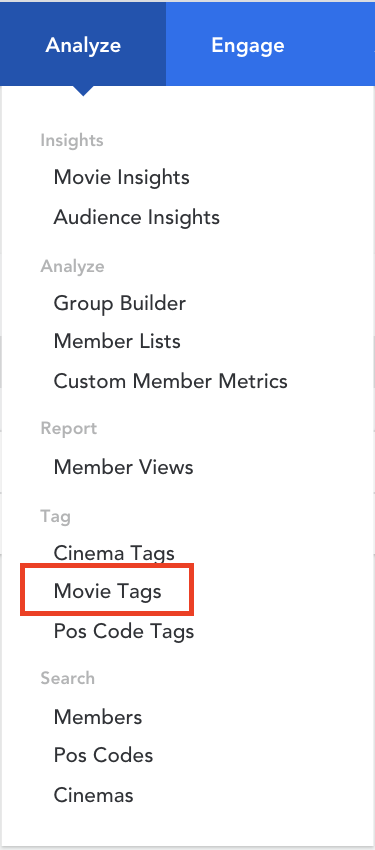Open Member Views report

(x=124, y=467)
